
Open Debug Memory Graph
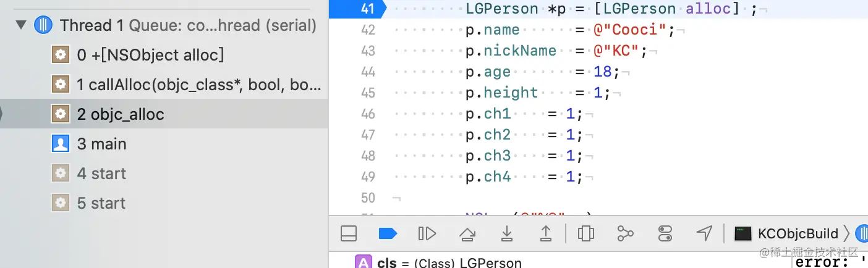coord(625,233)
